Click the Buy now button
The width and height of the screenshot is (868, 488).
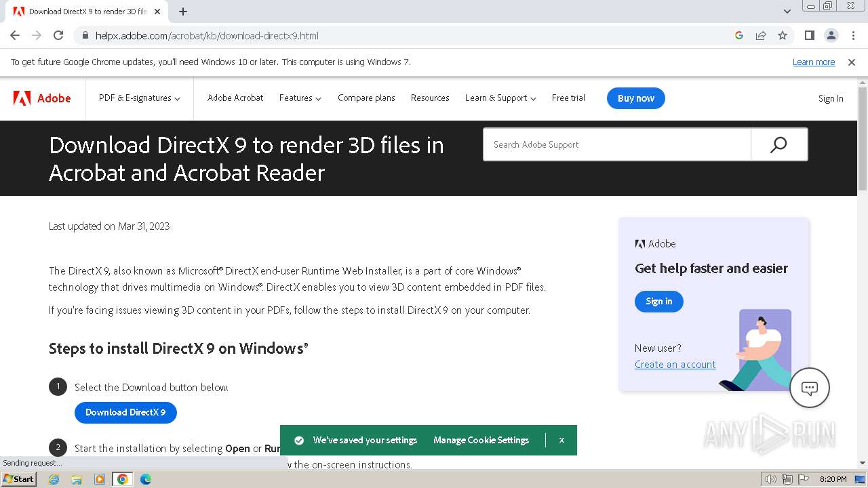[x=636, y=98]
